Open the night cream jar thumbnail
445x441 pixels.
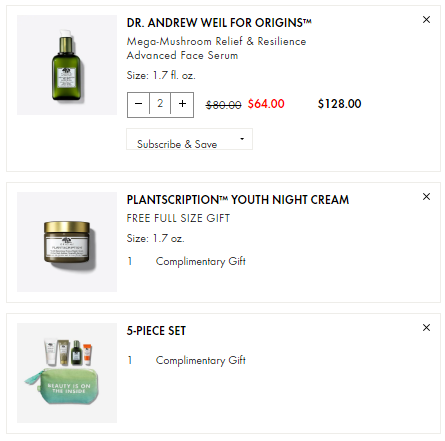point(67,242)
